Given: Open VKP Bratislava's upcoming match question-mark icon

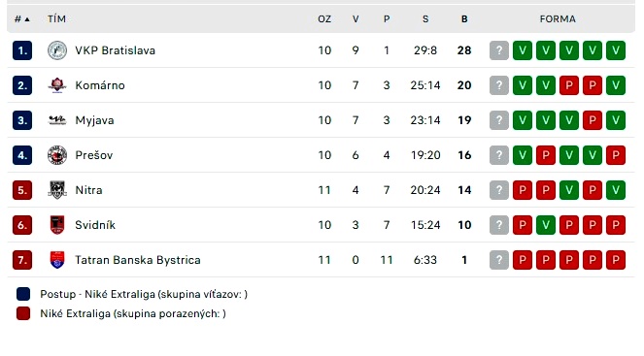Looking at the screenshot, I should (499, 50).
